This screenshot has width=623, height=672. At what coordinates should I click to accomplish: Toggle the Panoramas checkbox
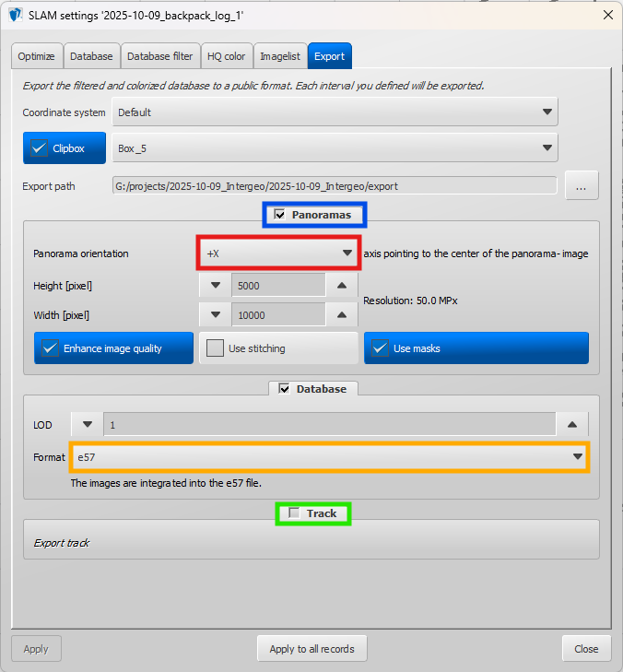click(280, 215)
